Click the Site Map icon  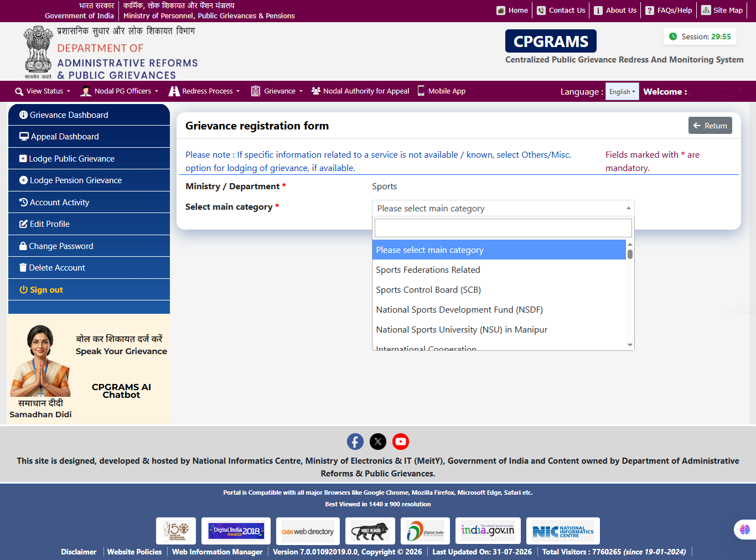coord(706,11)
